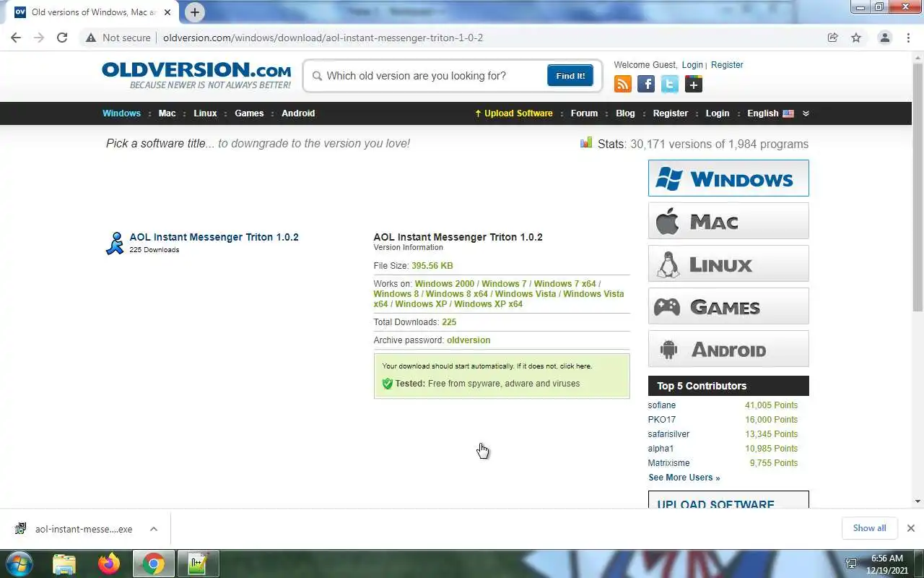Click the OLDVERSION.com logo
Viewport: 924px width, 578px height.
tap(196, 75)
